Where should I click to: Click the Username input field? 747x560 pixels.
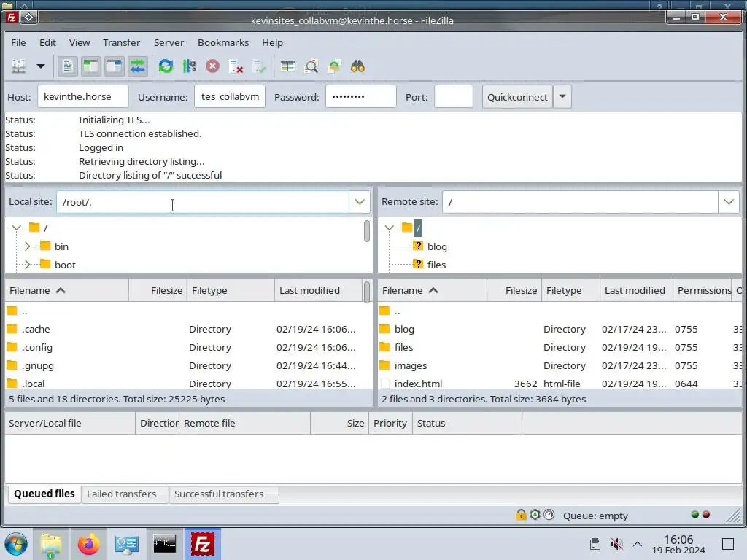pyautogui.click(x=230, y=97)
